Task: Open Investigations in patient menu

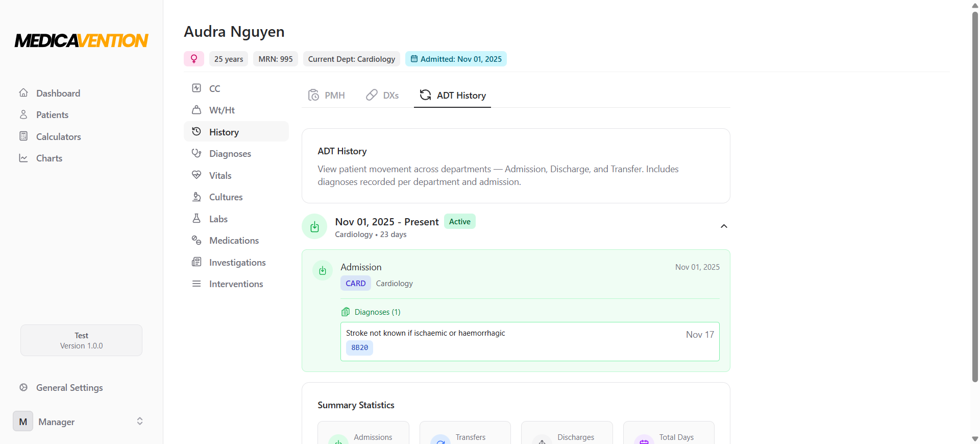Action: pos(237,262)
